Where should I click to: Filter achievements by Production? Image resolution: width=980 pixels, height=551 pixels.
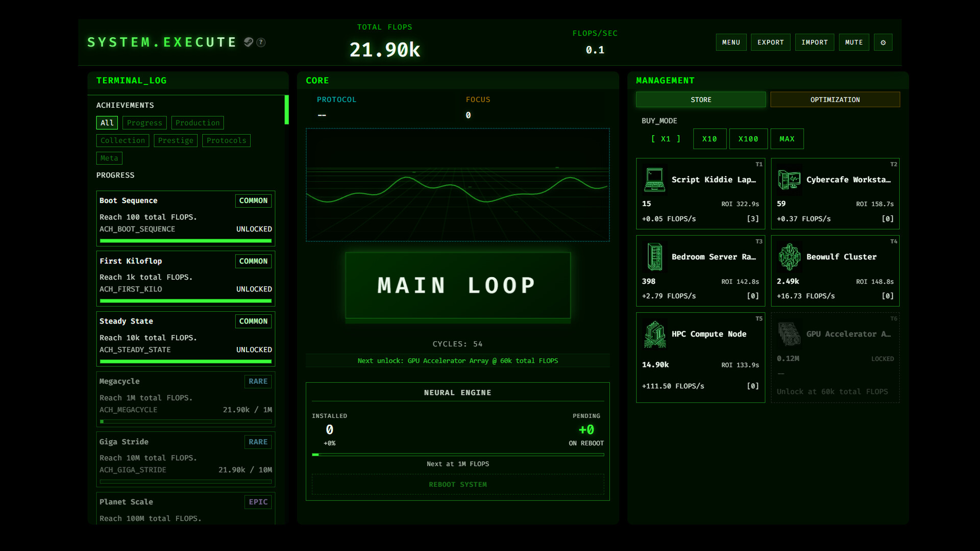(198, 123)
